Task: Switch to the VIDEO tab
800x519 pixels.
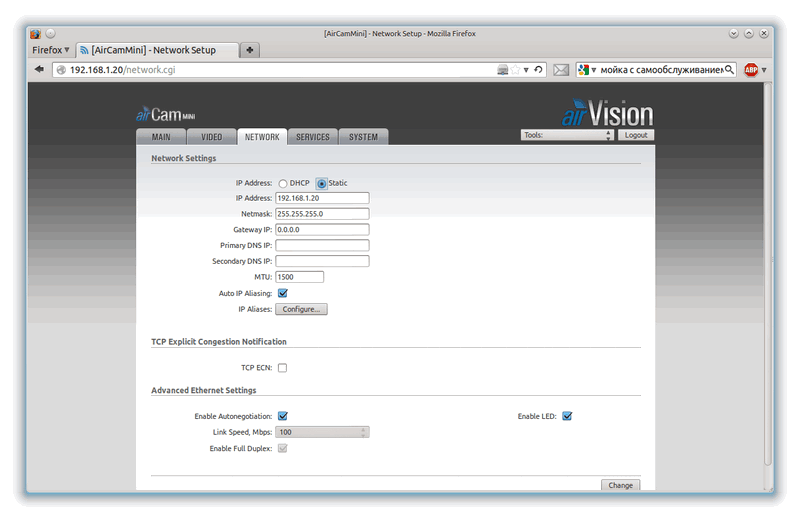Action: [x=211, y=137]
